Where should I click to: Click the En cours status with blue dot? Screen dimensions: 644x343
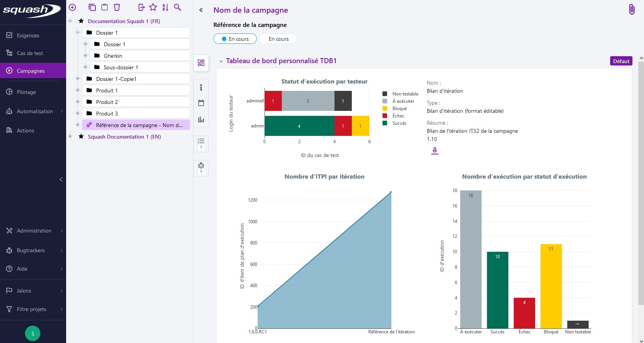click(x=235, y=39)
